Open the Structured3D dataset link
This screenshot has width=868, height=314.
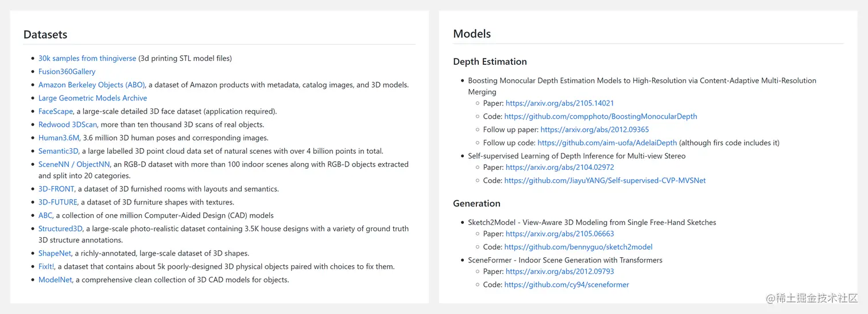[x=61, y=228]
